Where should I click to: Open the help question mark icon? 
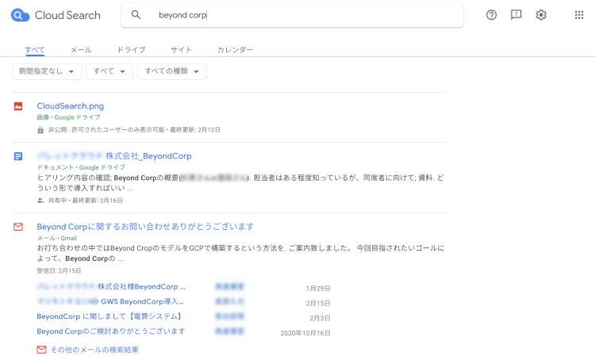(491, 15)
